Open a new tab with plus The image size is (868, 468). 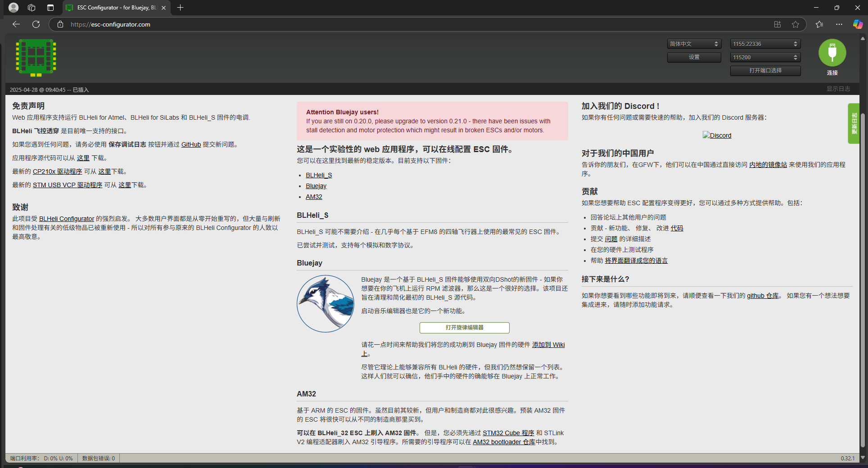click(x=181, y=8)
